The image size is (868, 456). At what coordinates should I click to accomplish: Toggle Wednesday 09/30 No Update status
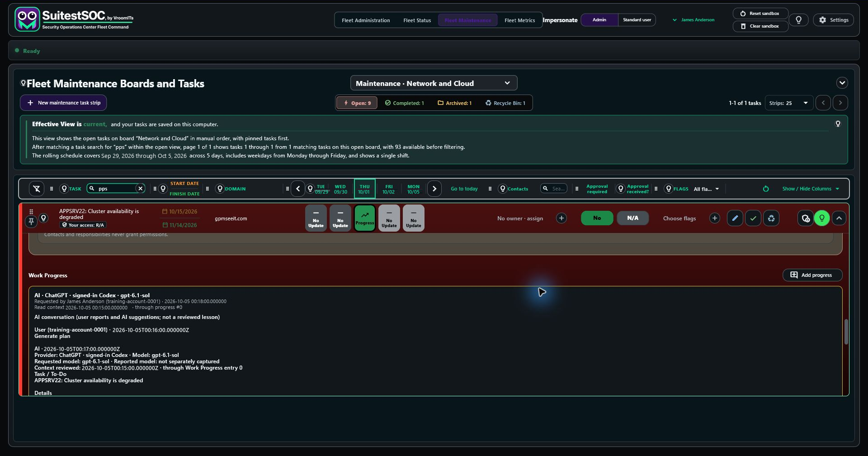pos(340,218)
